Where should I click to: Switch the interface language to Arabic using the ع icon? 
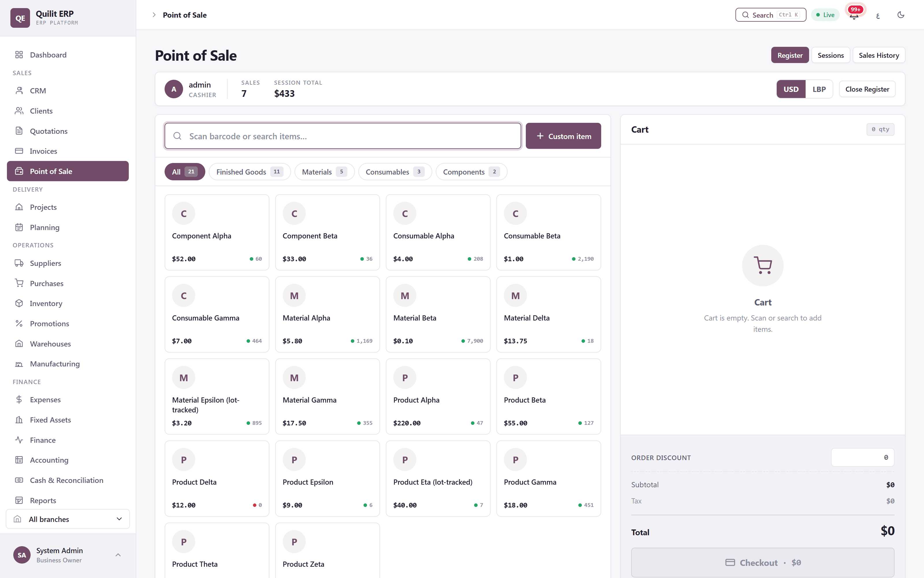tap(878, 15)
